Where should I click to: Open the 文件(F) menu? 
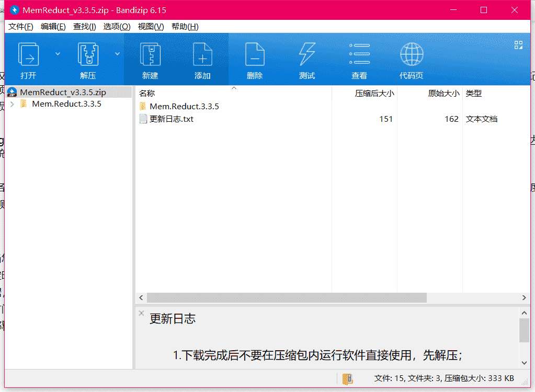coord(20,27)
